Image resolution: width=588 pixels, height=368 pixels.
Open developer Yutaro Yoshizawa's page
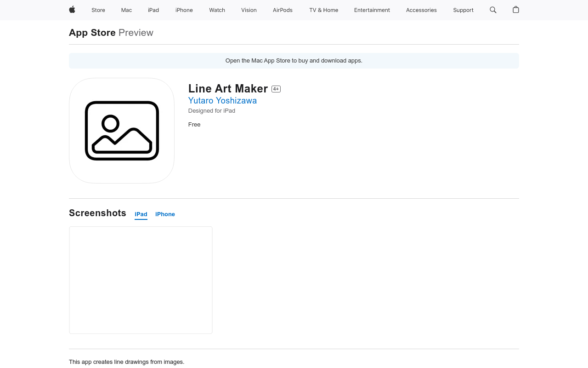pyautogui.click(x=222, y=100)
